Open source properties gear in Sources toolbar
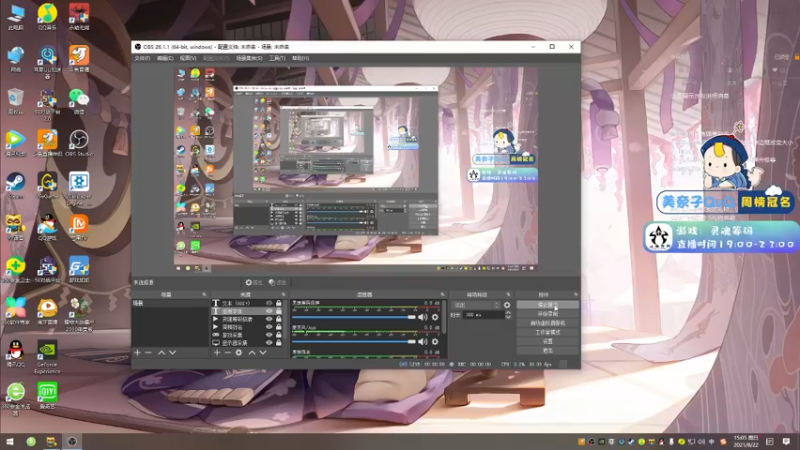 coord(239,353)
